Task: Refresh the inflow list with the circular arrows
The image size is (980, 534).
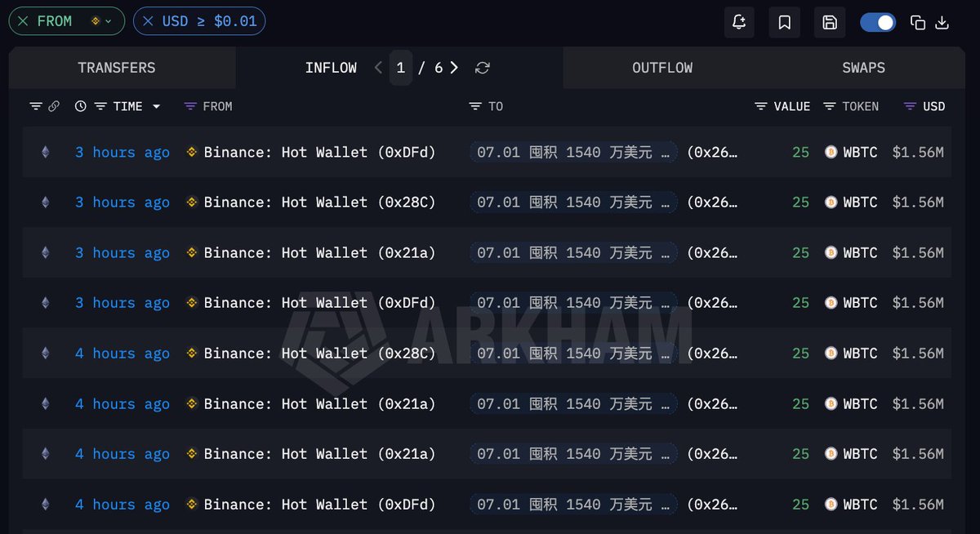Action: 483,68
